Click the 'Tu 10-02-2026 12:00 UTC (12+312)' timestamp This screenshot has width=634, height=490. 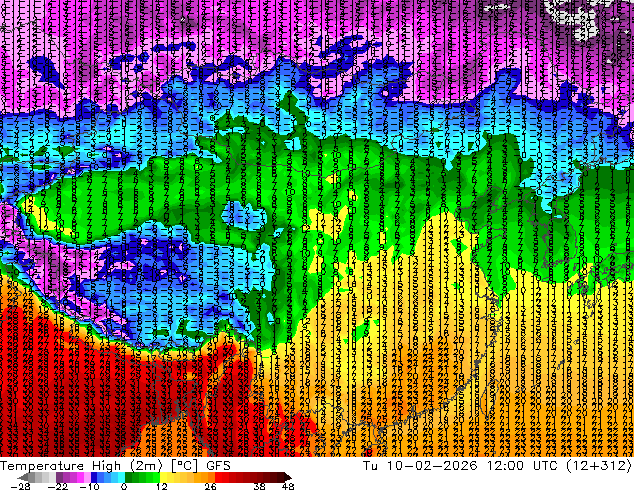(x=497, y=466)
